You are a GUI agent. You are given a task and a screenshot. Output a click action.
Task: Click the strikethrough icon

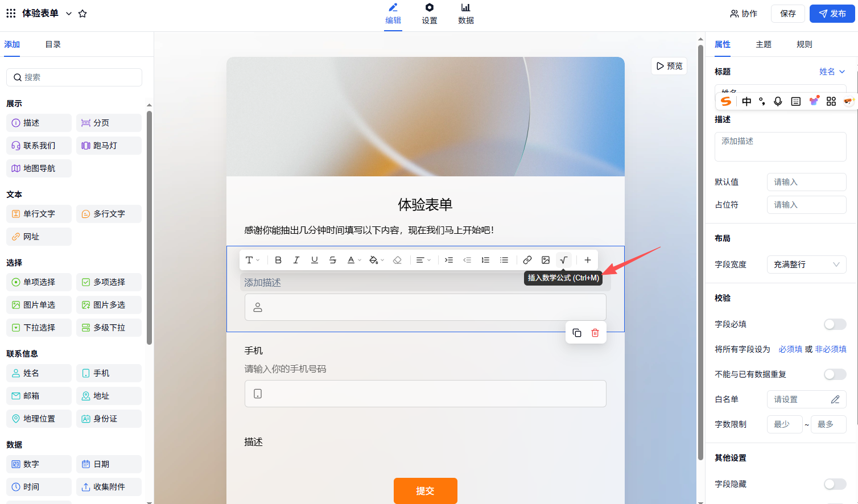point(333,260)
